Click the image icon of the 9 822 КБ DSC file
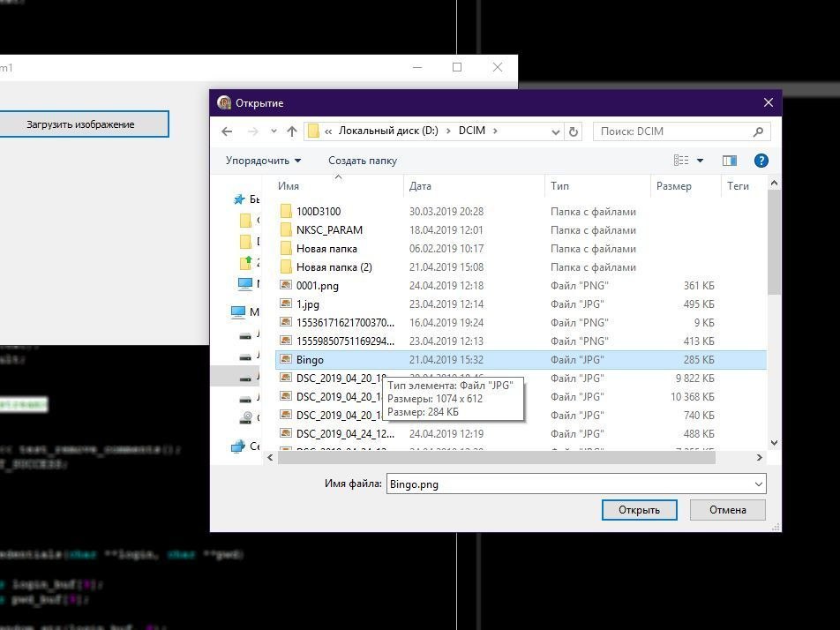Screen dimensions: 840x630 pyautogui.click(x=286, y=378)
